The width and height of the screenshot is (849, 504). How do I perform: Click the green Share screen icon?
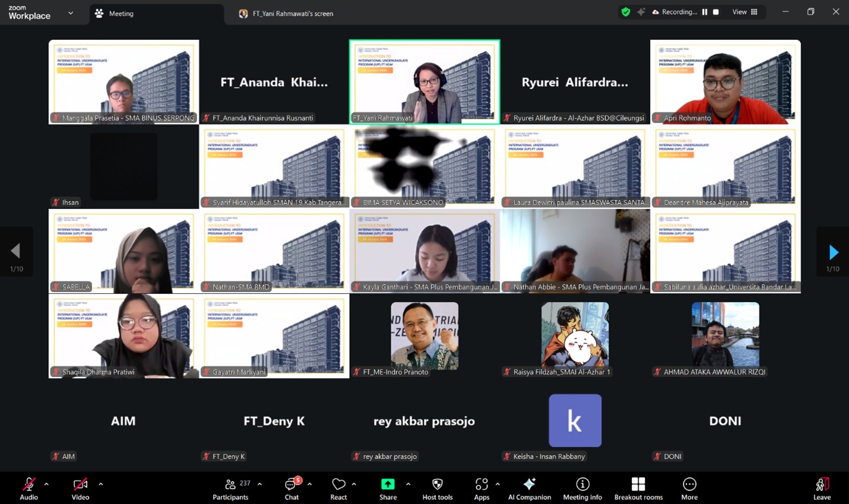coord(388,484)
